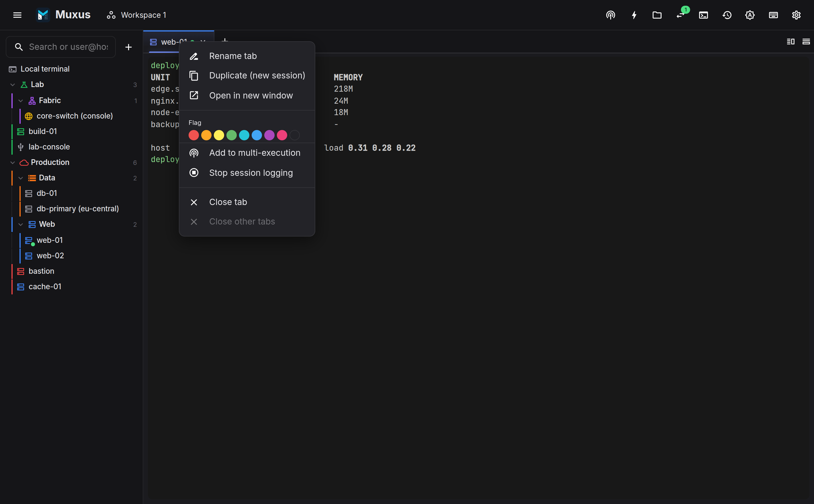
Task: Click load value 0.31 0.28 0.22
Action: pyautogui.click(x=382, y=148)
